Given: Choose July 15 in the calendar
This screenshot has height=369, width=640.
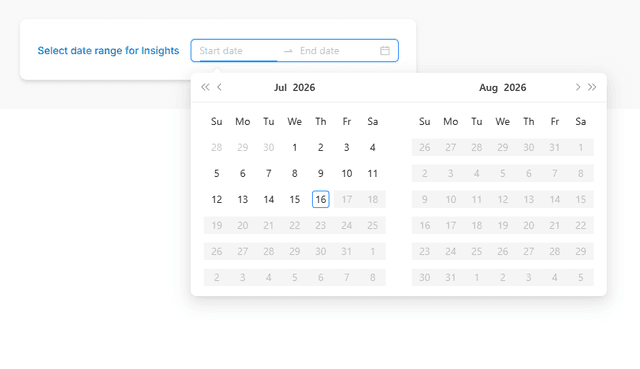Looking at the screenshot, I should tap(295, 199).
